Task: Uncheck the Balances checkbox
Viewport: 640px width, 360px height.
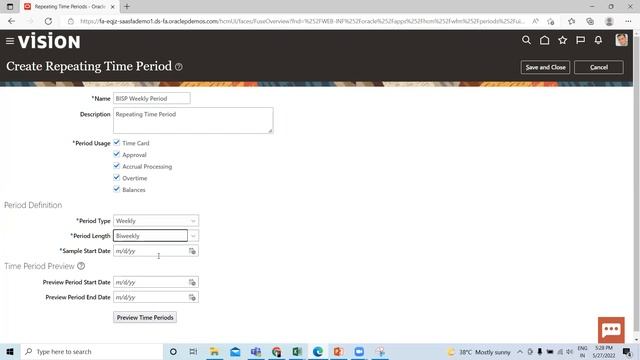Action: pos(117,189)
